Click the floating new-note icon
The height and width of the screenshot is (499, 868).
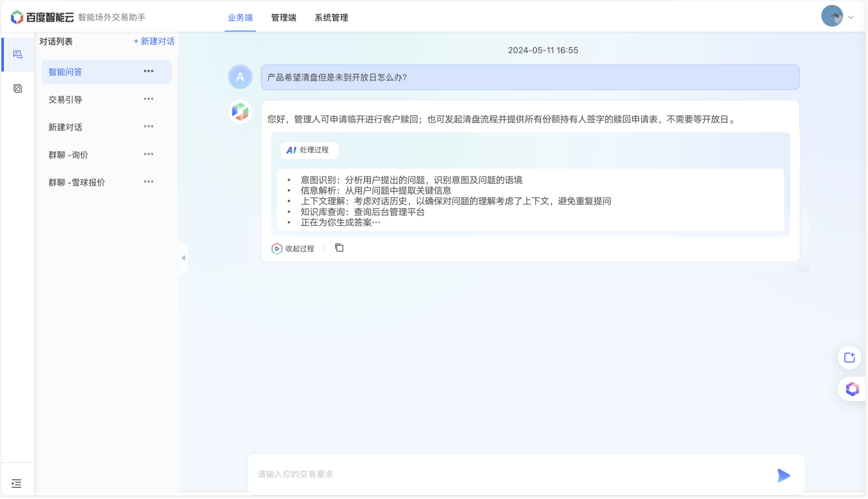click(849, 358)
